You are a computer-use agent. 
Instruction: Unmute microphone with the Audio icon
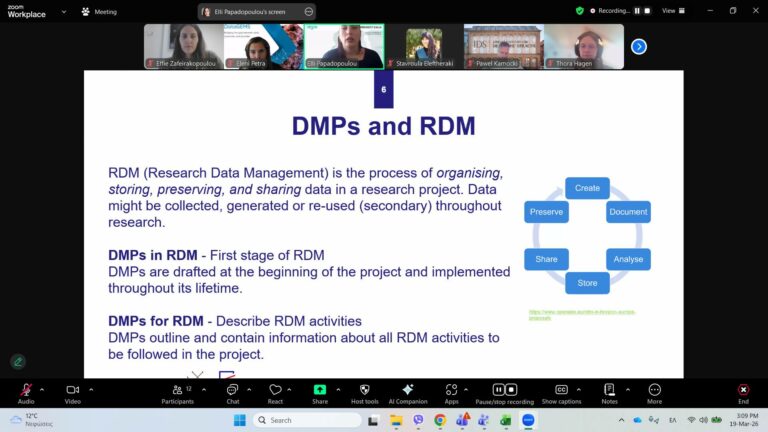point(26,390)
